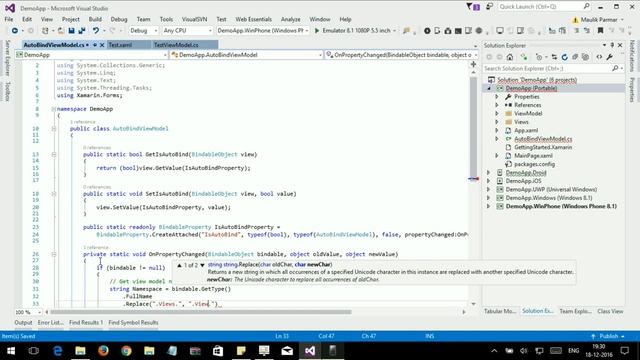Click the feedback icon beside Quick Launch
The height and width of the screenshot is (360, 640).
pyautogui.click(x=489, y=7)
